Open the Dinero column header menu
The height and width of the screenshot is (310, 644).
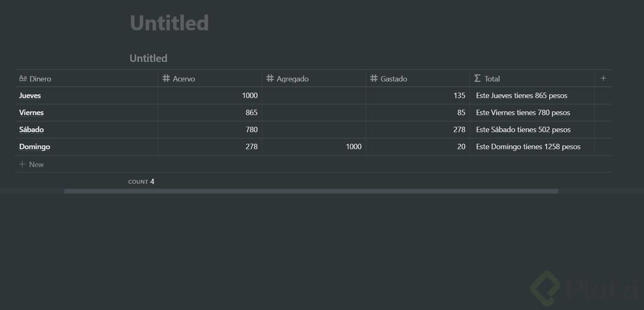click(x=40, y=79)
